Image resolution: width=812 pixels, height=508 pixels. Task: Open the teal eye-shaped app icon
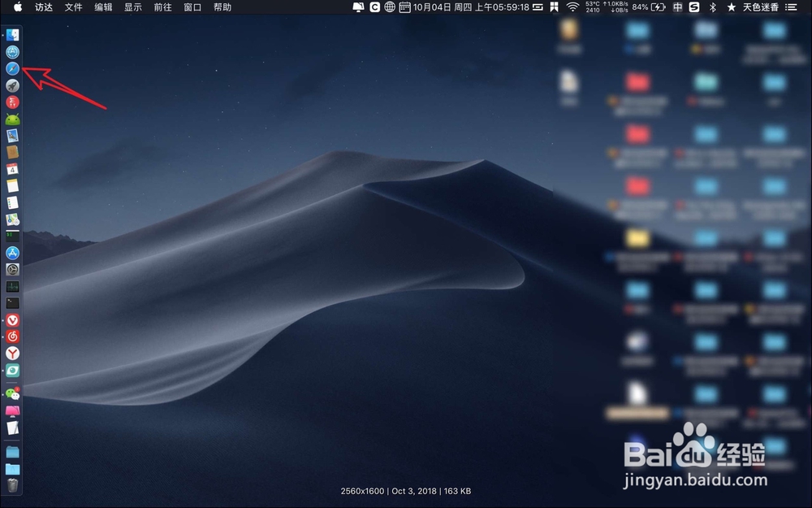[12, 370]
